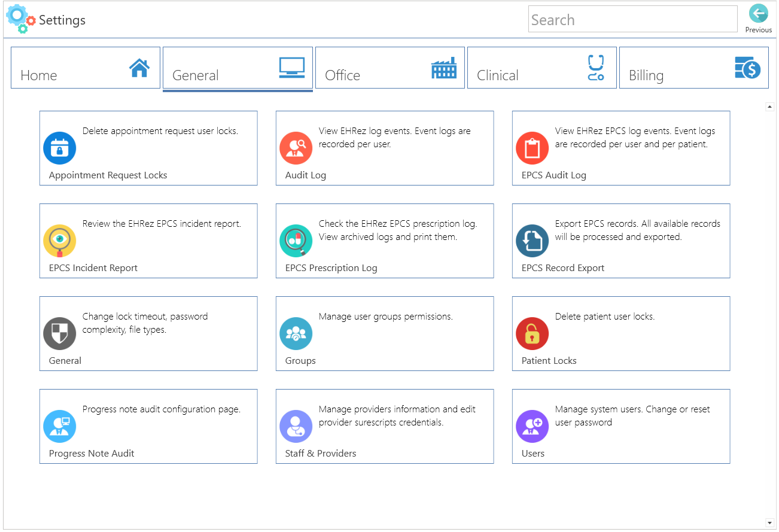Image resolution: width=779 pixels, height=532 pixels.
Task: Click the General shield icon
Action: pos(60,334)
